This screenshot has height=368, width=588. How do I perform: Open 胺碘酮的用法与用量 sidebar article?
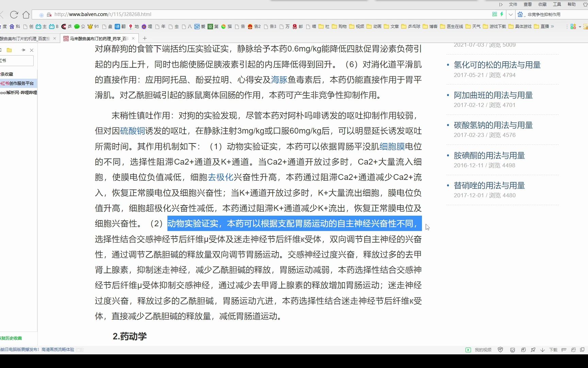[x=489, y=155]
